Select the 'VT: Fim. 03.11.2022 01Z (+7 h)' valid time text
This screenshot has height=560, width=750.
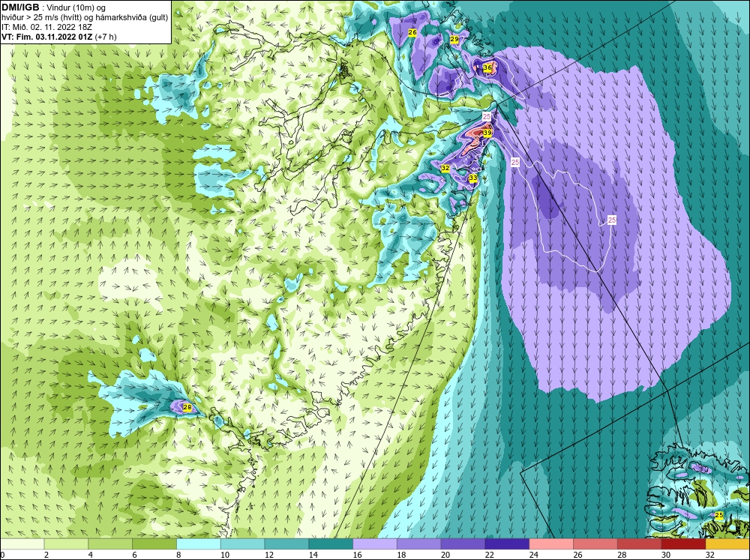pos(58,37)
